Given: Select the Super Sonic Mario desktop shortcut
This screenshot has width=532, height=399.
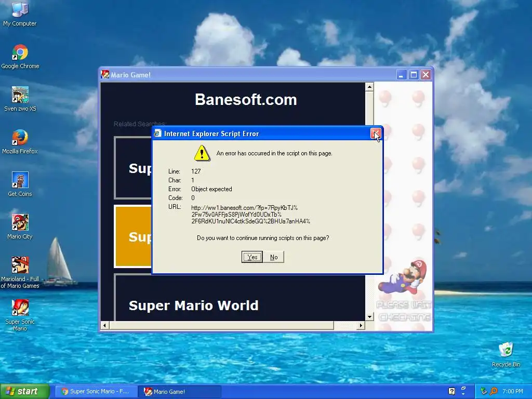Looking at the screenshot, I should 20,315.
